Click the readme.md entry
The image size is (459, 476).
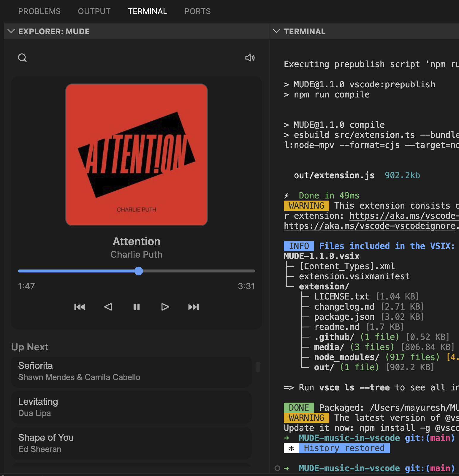[x=337, y=327]
